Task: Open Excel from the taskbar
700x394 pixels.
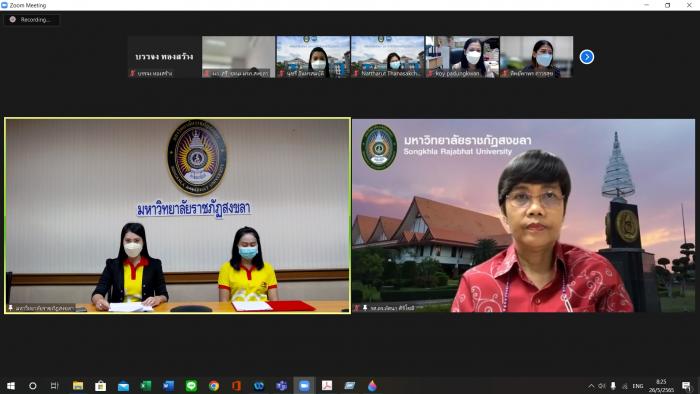Action: tap(146, 386)
